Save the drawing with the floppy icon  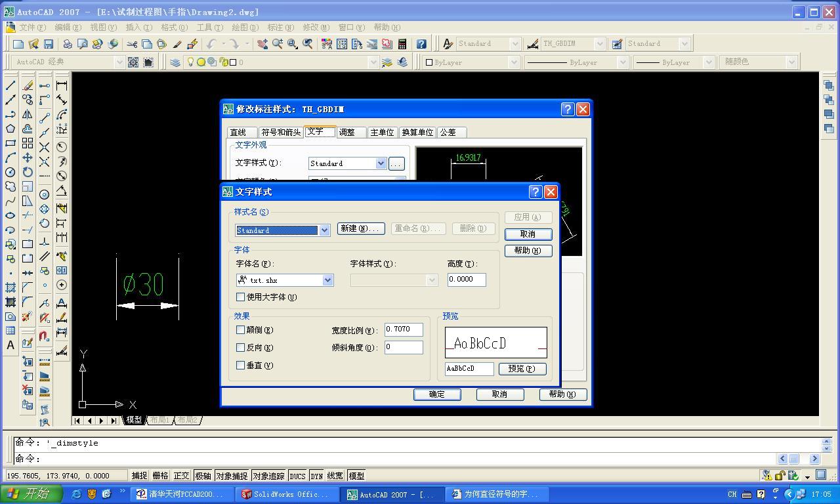[49, 44]
